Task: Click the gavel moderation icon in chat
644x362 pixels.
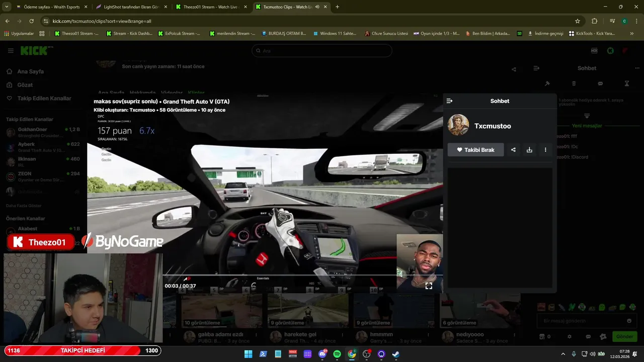Action: [547, 83]
